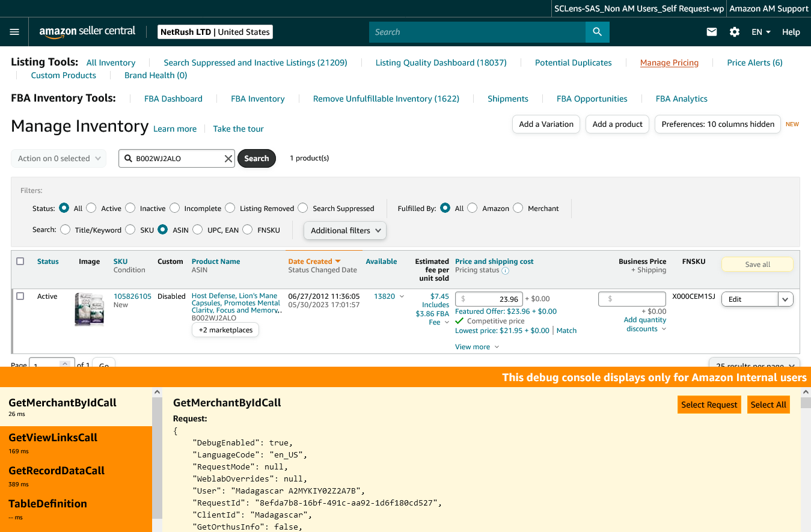811x532 pixels.
Task: Open Shipments tool
Action: [x=508, y=99]
